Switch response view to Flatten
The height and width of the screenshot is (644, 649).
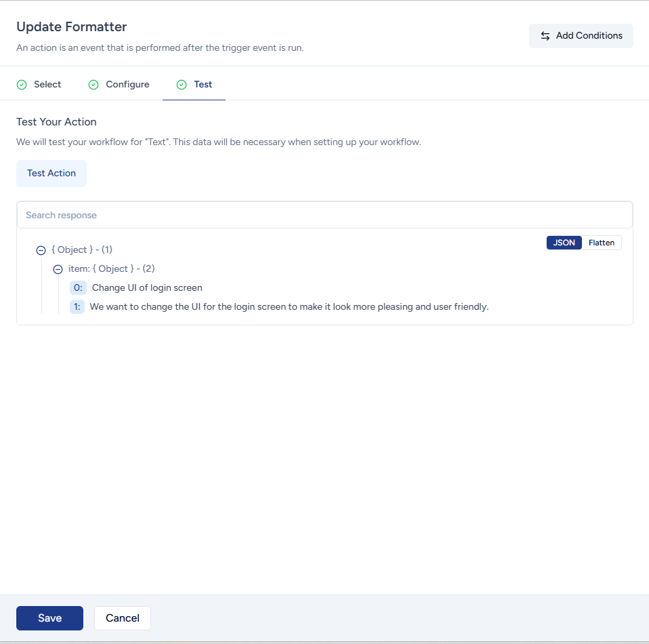tap(601, 243)
